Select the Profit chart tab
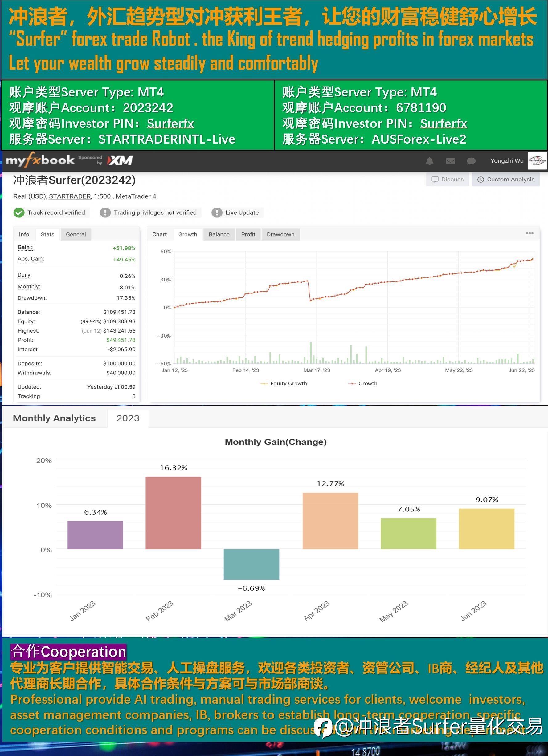Screen dimensions: 548x756 [x=248, y=234]
